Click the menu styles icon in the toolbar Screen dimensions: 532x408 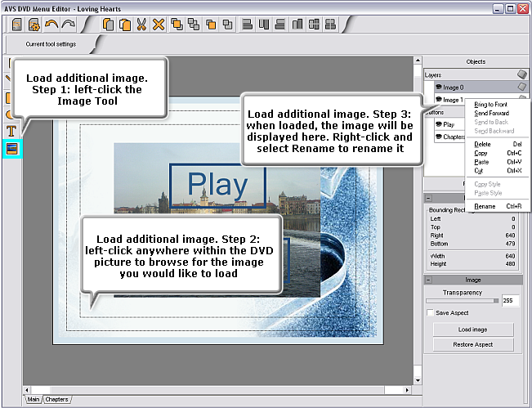(x=17, y=25)
